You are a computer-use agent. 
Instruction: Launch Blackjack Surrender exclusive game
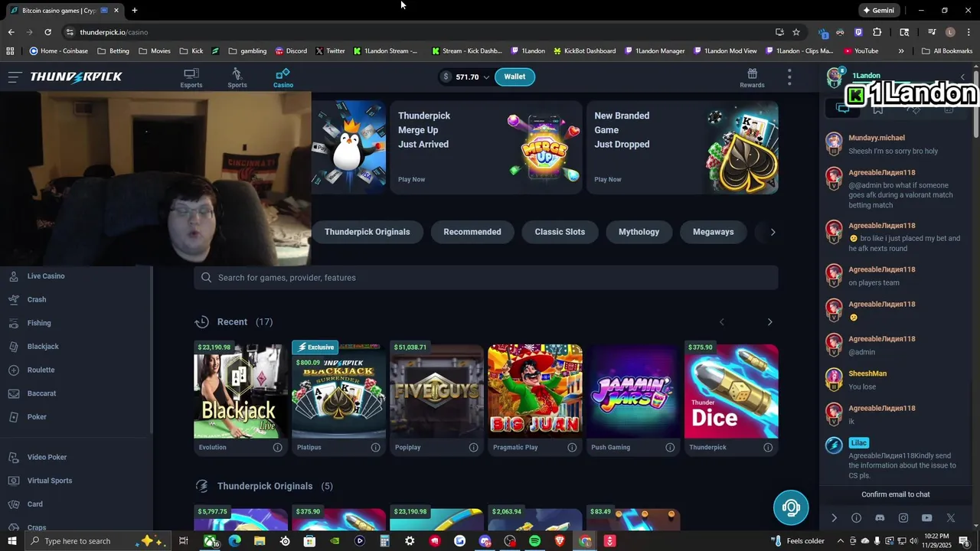[x=338, y=390]
